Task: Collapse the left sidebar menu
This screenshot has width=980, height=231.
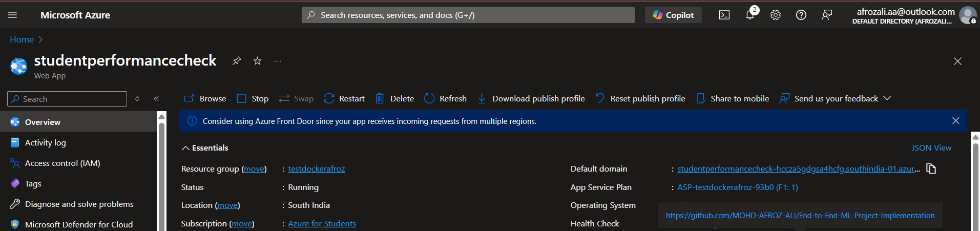Action: 156,99
